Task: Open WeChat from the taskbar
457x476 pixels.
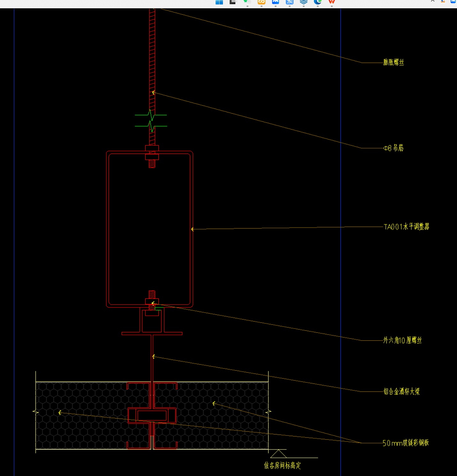Action: (247, 2)
